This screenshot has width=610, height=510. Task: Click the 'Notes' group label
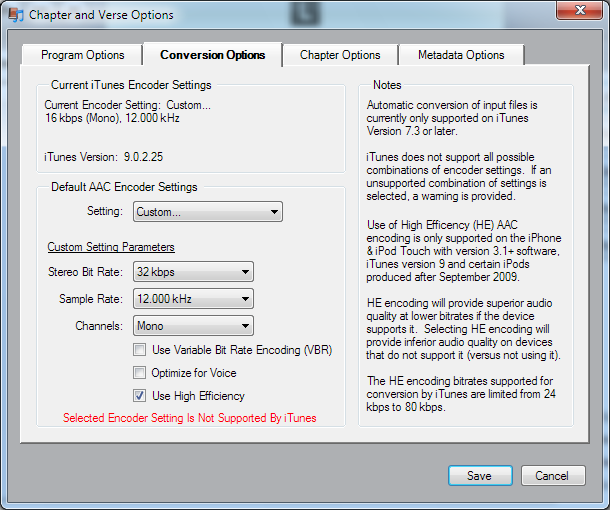[387, 85]
